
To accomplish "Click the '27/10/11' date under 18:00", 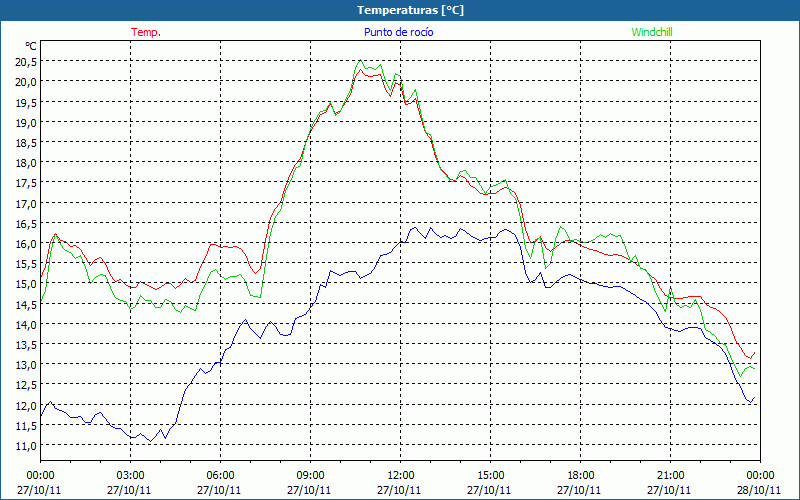I will [x=579, y=490].
